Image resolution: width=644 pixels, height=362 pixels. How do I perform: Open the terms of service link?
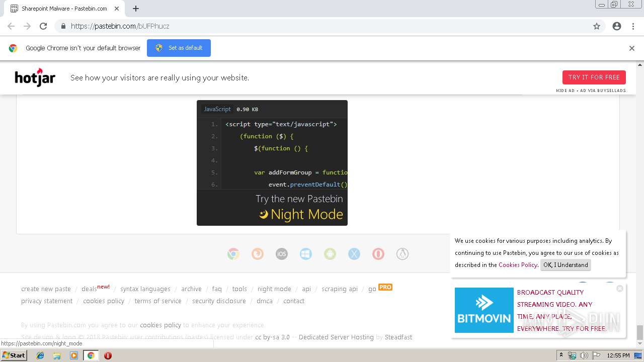(x=158, y=301)
